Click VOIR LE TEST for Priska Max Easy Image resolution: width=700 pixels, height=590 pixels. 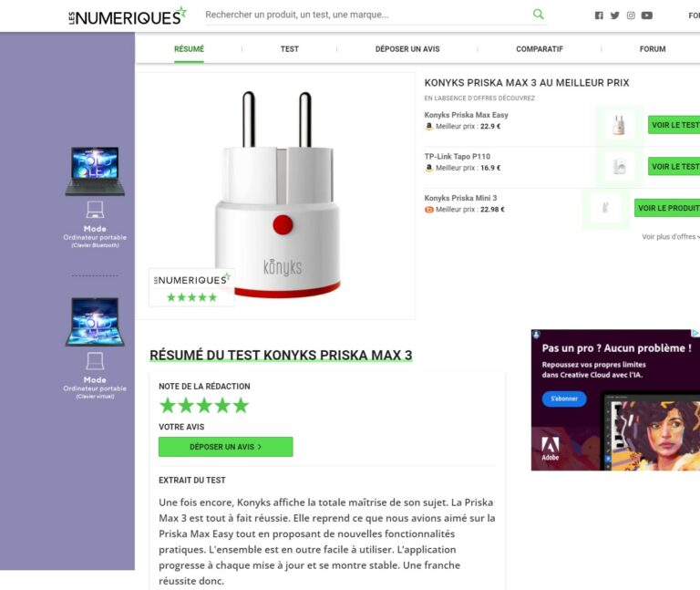674,125
